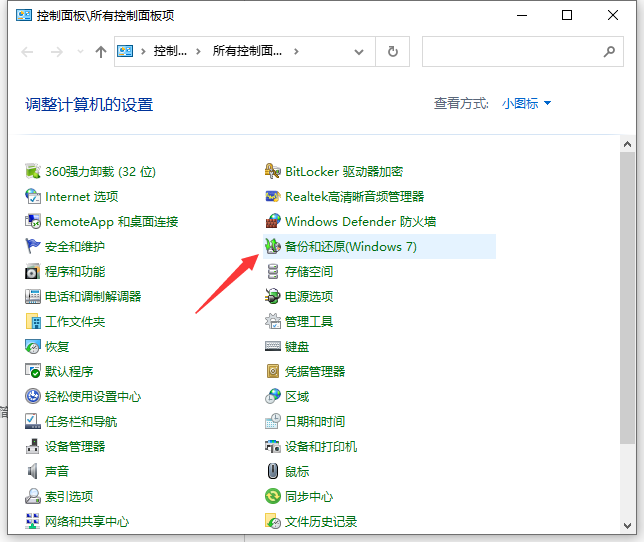This screenshot has height=542, width=644.
Task: Open the 备份和还原(Windows 7) link
Action: [x=351, y=247]
